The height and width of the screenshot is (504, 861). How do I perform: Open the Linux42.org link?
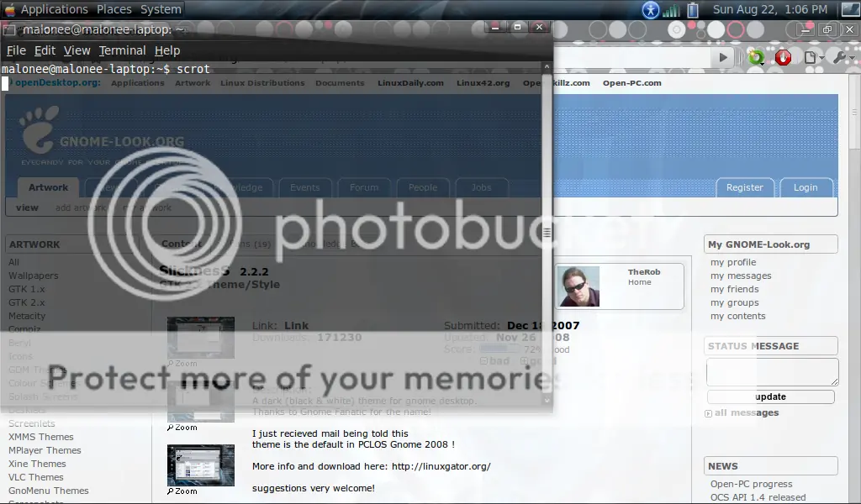(x=483, y=83)
